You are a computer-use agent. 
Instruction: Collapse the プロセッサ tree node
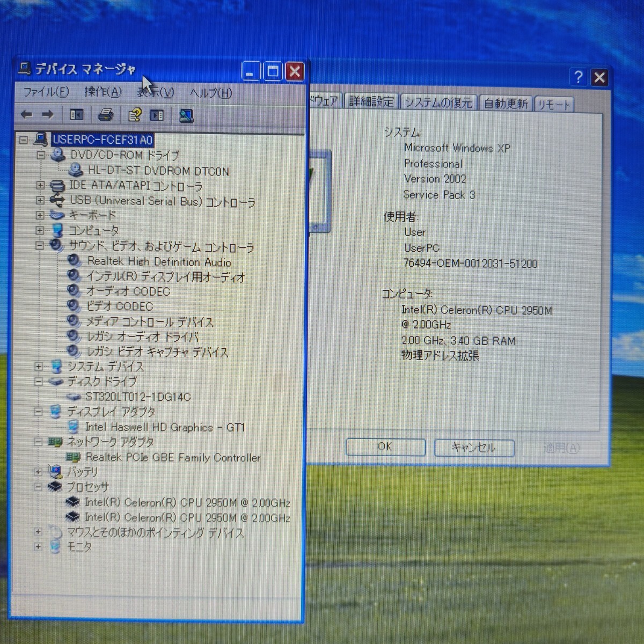pyautogui.click(x=38, y=487)
